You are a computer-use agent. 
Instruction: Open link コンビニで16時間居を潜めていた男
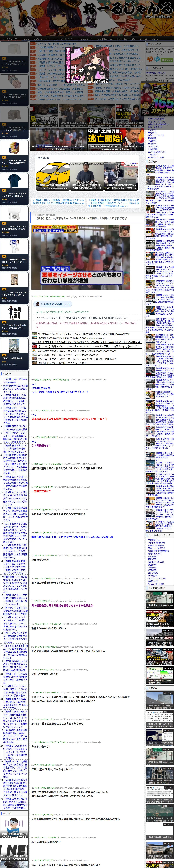[x=62, y=312]
